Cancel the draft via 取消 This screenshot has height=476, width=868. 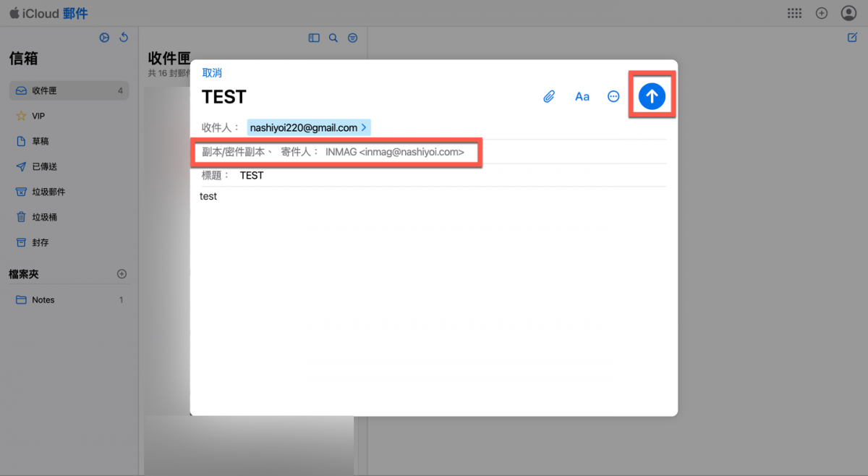pos(212,73)
